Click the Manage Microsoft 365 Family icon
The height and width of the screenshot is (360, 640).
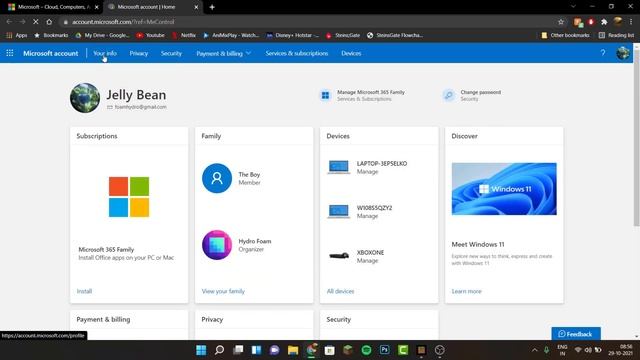(x=325, y=95)
